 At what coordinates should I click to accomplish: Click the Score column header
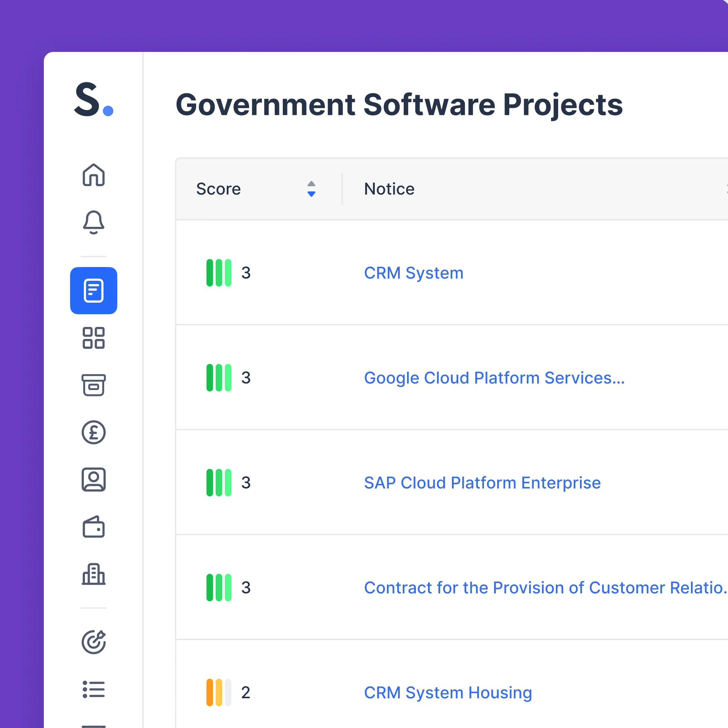(x=218, y=189)
